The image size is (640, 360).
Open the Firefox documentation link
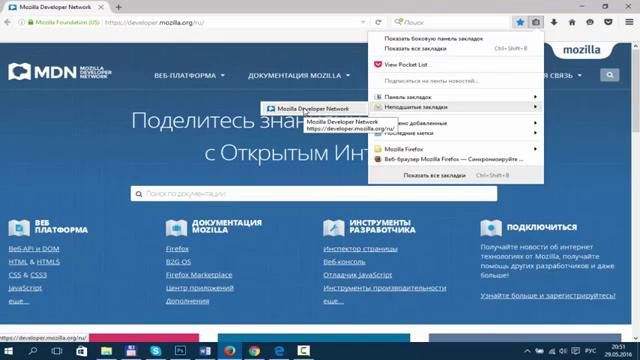tap(177, 249)
